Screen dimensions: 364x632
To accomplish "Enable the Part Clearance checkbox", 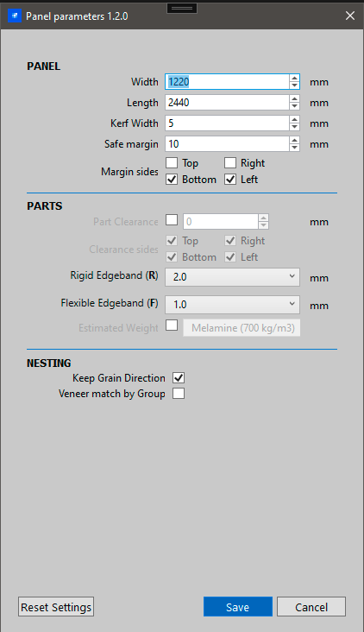I will 172,220.
